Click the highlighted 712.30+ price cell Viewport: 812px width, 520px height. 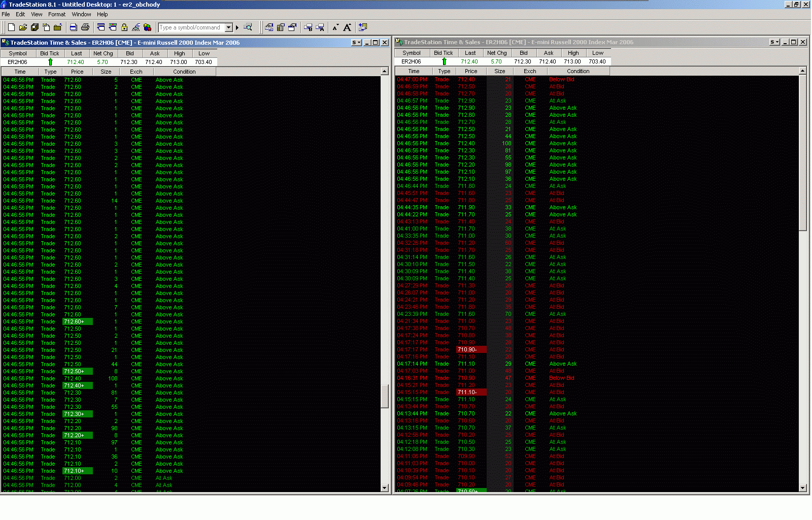[78, 414]
